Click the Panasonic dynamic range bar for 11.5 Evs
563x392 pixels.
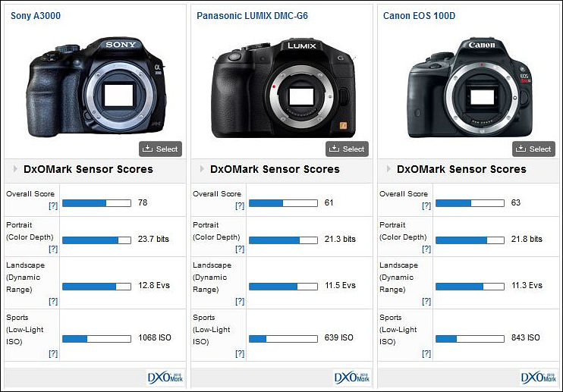[x=283, y=287]
